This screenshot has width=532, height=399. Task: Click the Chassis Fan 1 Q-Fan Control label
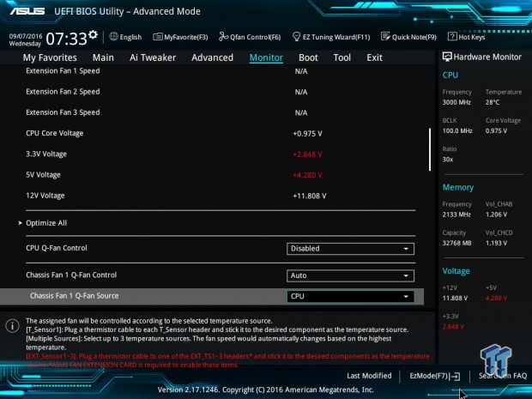[x=71, y=275]
